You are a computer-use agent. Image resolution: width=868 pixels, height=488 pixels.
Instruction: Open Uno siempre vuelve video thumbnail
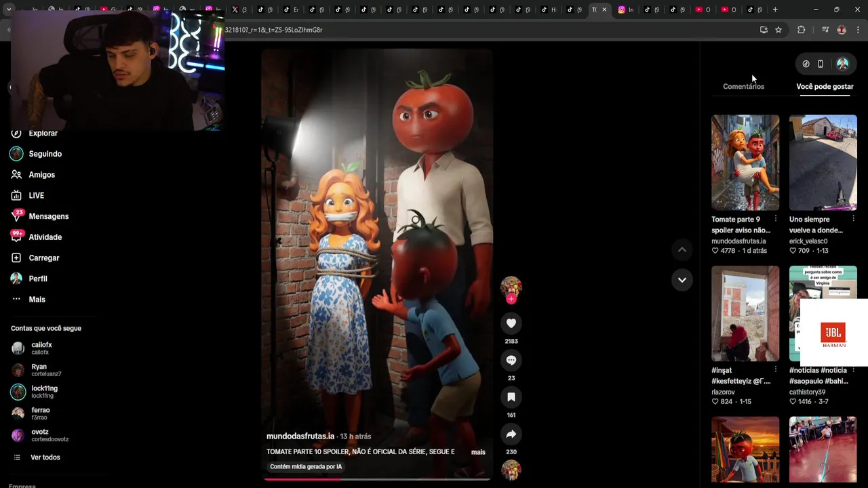823,163
